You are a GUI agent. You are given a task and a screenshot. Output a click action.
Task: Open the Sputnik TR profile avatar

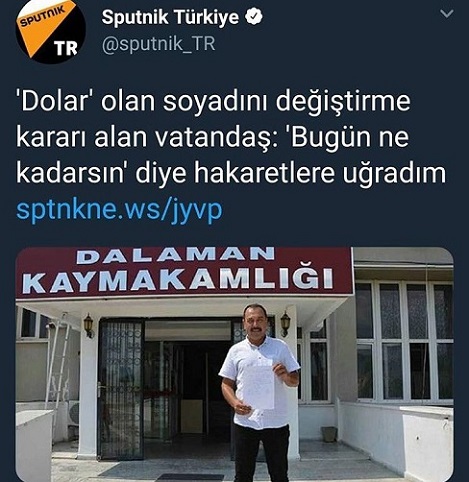point(50,31)
